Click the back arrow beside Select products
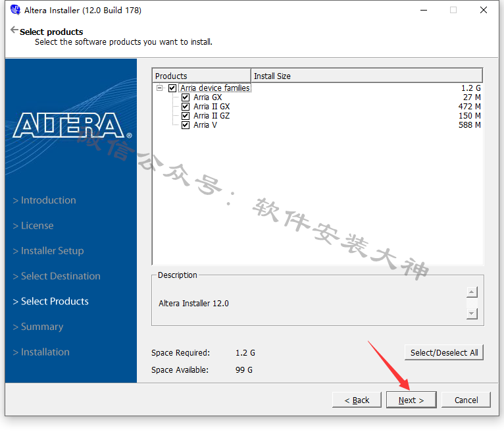The width and height of the screenshot is (504, 436). (14, 30)
